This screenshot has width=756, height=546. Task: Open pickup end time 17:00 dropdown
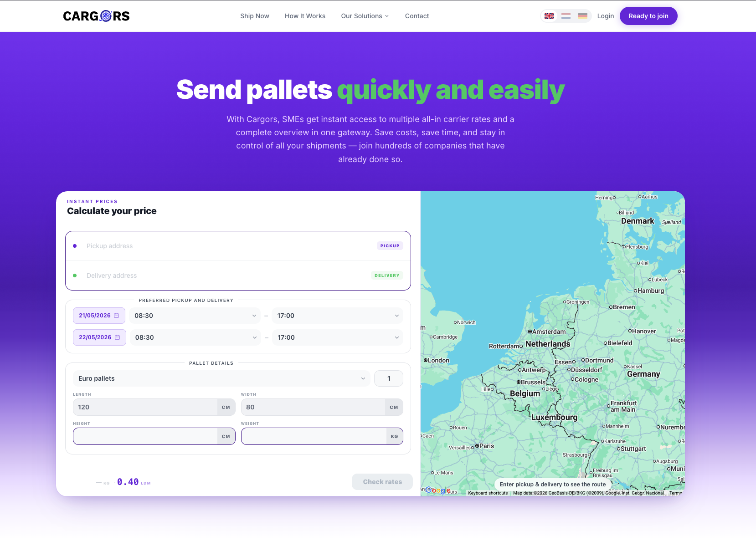coord(338,316)
